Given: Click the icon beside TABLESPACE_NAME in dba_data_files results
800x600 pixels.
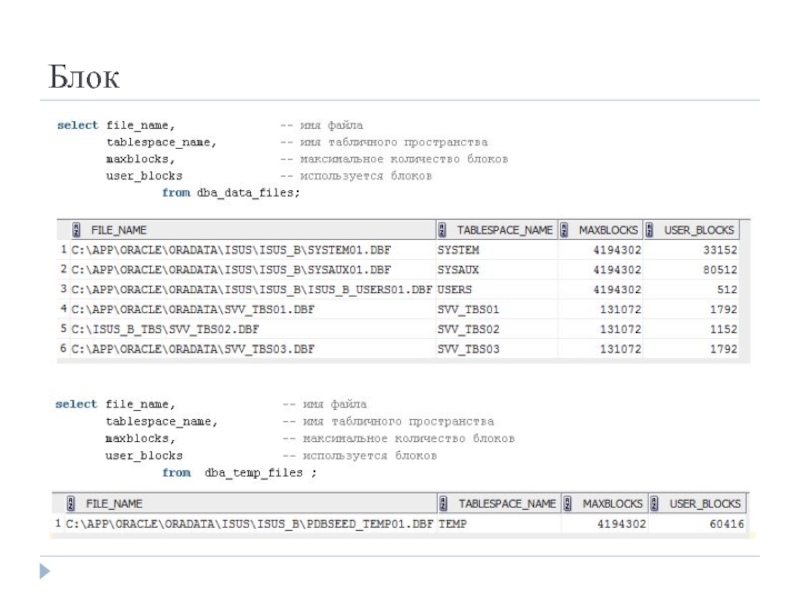Looking at the screenshot, I should coord(443,230).
